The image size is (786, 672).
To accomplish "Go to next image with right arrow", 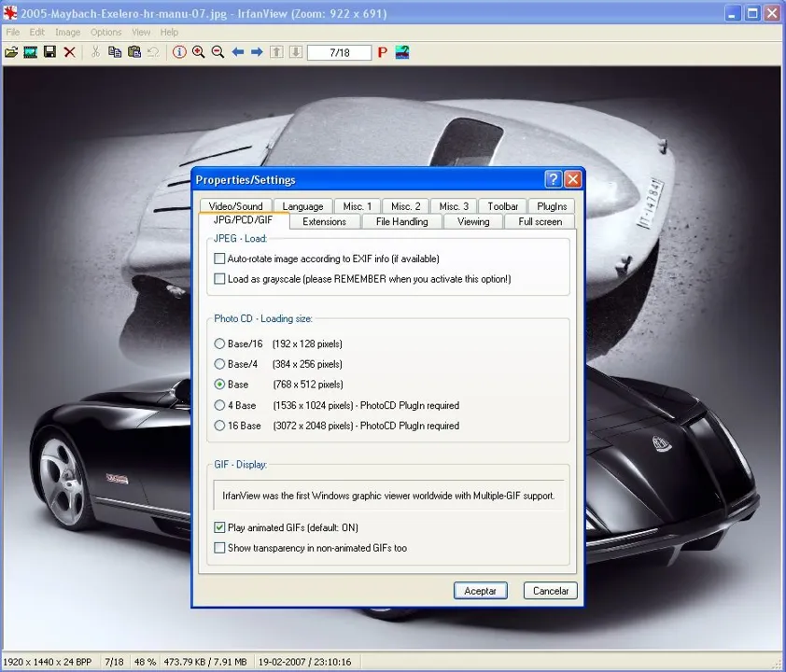I will point(257,52).
